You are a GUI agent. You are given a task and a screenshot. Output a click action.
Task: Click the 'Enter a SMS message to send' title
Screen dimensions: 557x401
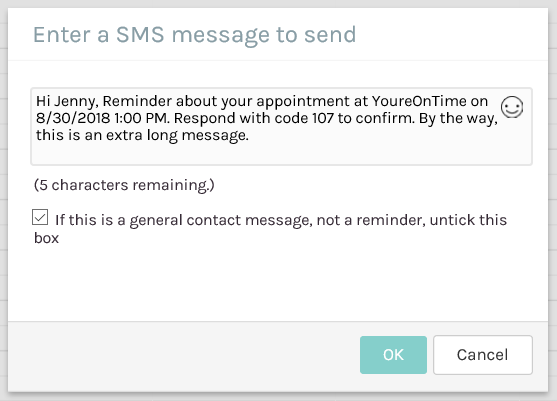point(194,35)
